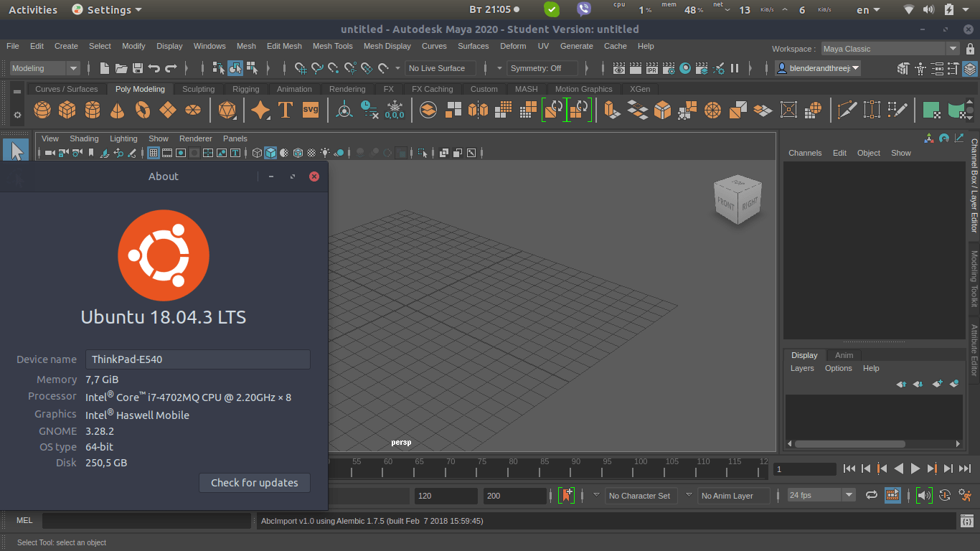Screen dimensions: 980x551
Task: Open the Modeling menu set dropdown
Action: [x=45, y=68]
